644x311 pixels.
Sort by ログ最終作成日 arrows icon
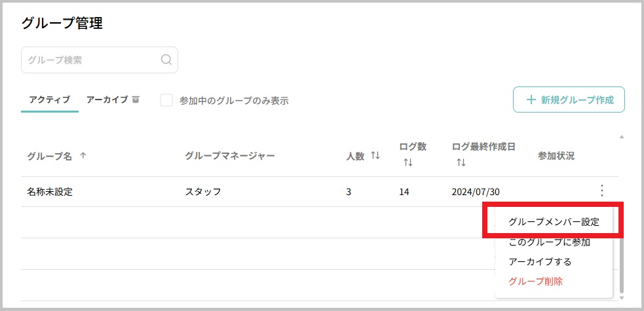(x=461, y=162)
